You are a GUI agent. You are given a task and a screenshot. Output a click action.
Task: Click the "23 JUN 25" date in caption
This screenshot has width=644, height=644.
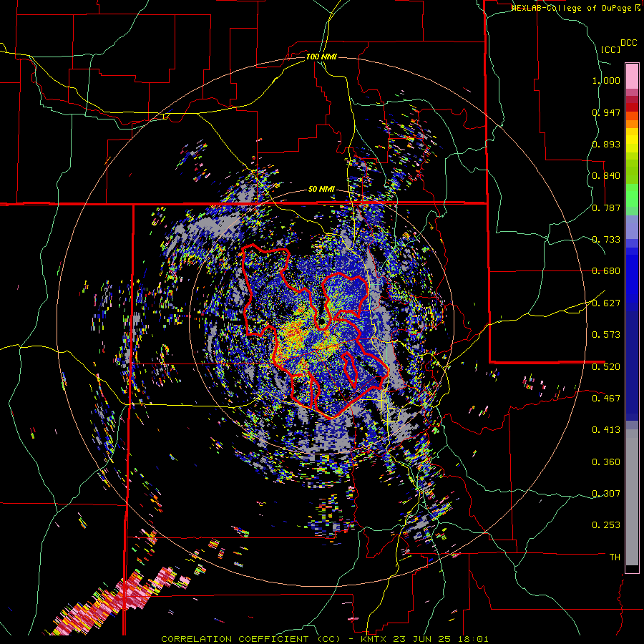(423, 639)
